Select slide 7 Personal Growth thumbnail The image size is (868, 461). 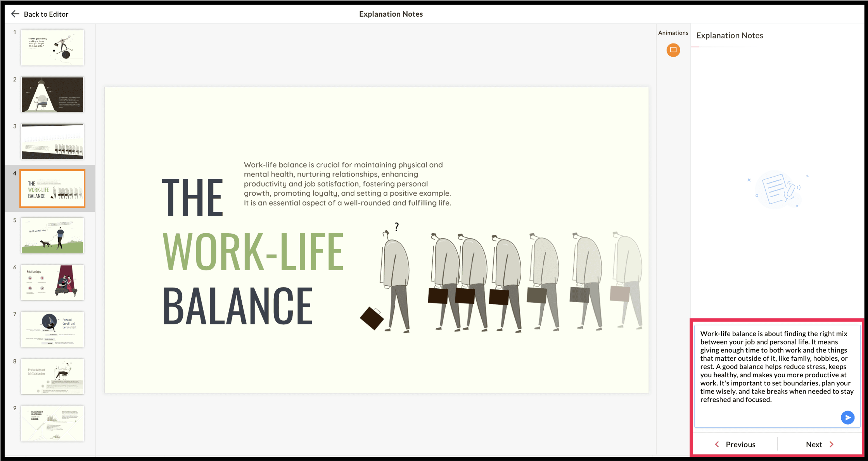52,329
